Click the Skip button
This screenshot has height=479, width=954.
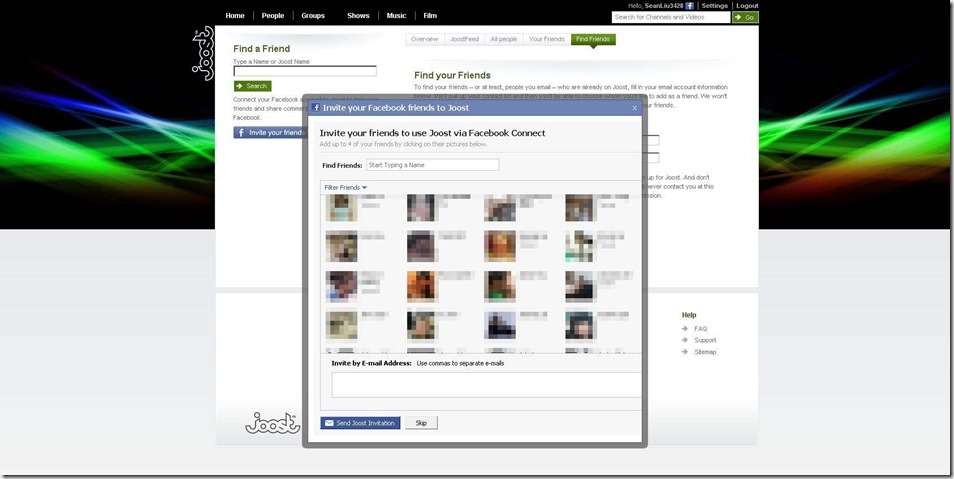tap(421, 423)
